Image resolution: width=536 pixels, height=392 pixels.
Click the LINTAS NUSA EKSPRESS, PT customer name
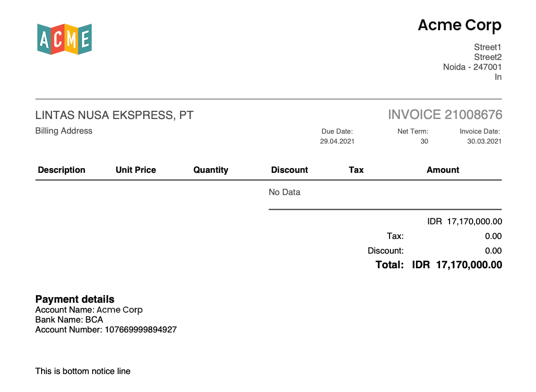click(x=114, y=115)
